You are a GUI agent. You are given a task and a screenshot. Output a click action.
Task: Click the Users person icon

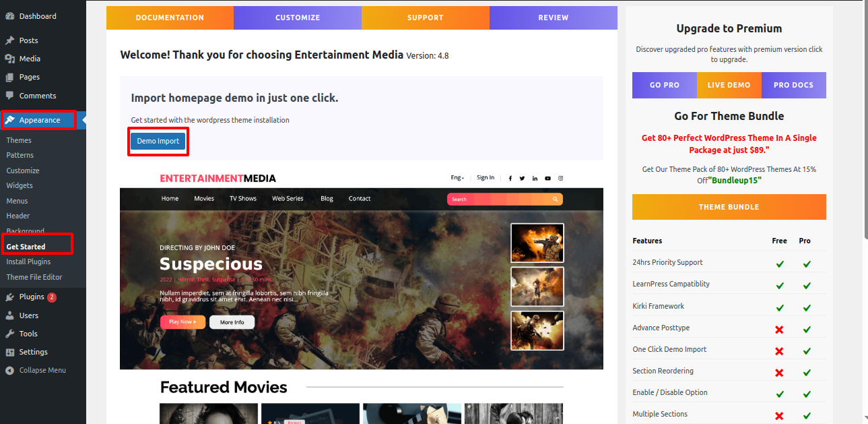9,315
